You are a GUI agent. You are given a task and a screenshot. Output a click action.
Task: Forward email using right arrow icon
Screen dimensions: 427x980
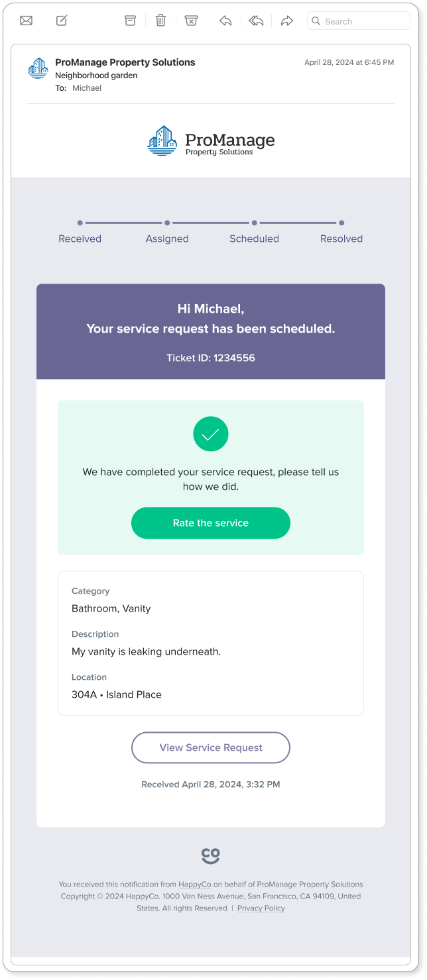(x=286, y=21)
